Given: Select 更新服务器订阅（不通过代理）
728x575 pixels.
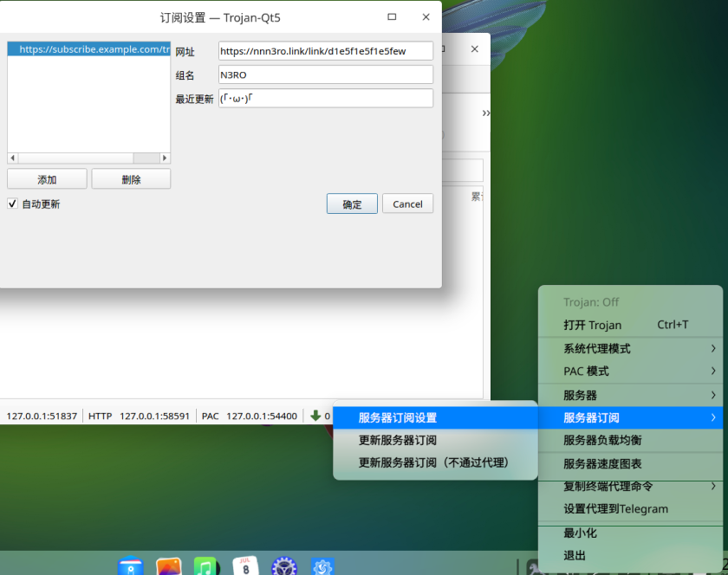Looking at the screenshot, I should (x=434, y=462).
